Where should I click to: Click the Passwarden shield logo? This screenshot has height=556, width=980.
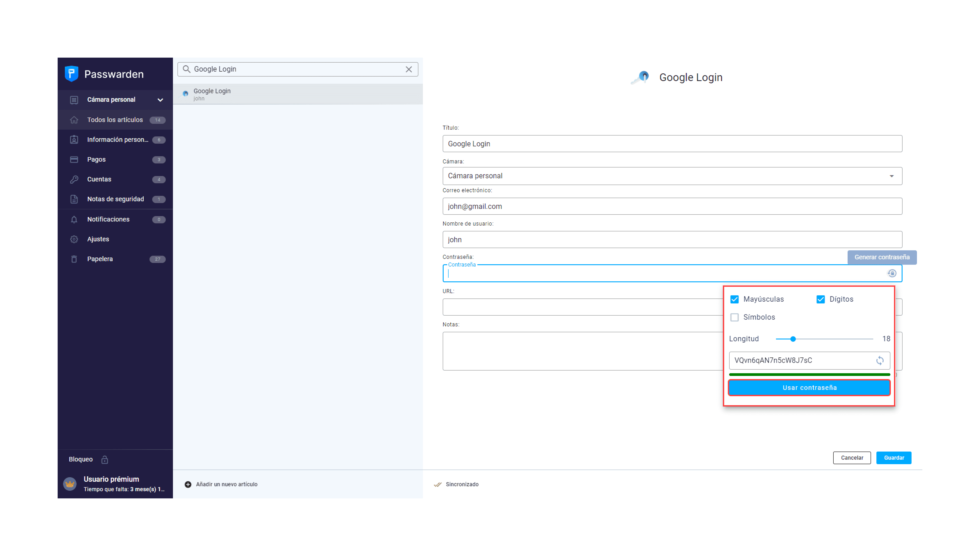[x=71, y=74]
